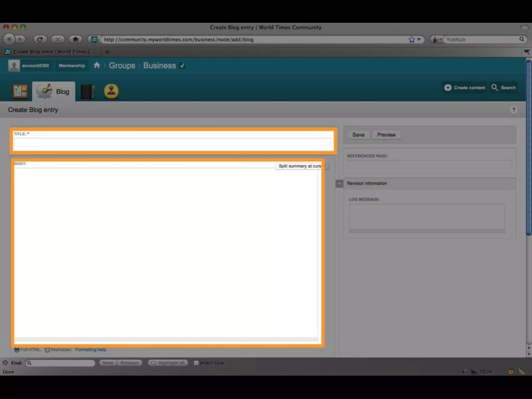Screen dimensions: 532x399
Task: Open the Business group checkmark dropdown
Action: pos(182,65)
